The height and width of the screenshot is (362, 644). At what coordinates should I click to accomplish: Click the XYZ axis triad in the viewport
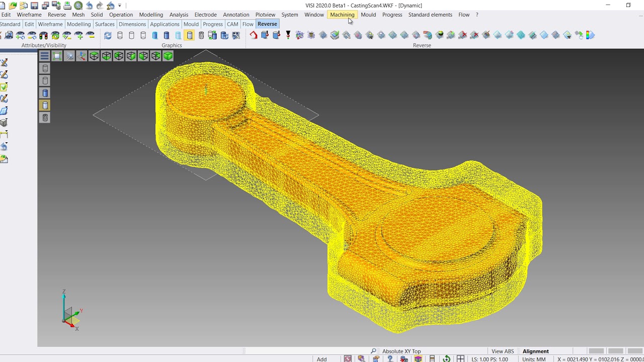(71, 311)
